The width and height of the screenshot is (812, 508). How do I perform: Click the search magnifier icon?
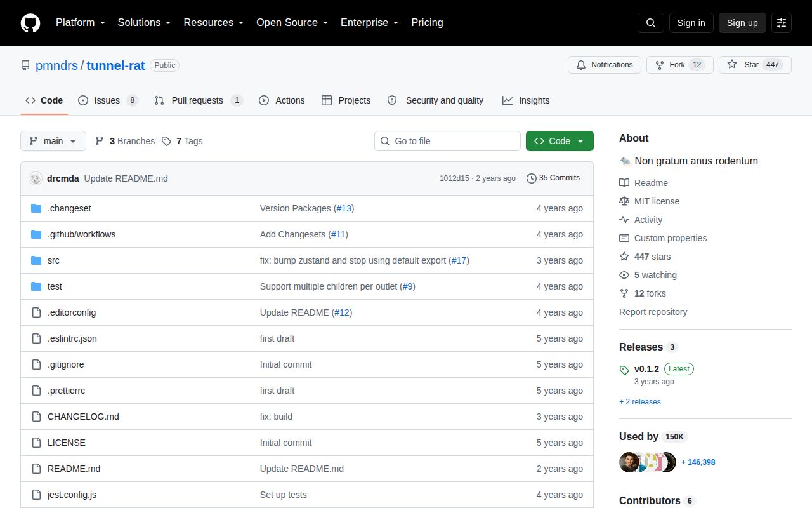click(x=651, y=23)
